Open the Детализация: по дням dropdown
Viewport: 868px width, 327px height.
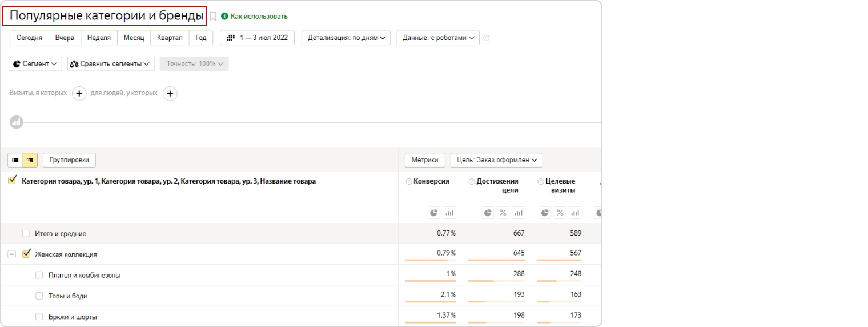pyautogui.click(x=345, y=38)
